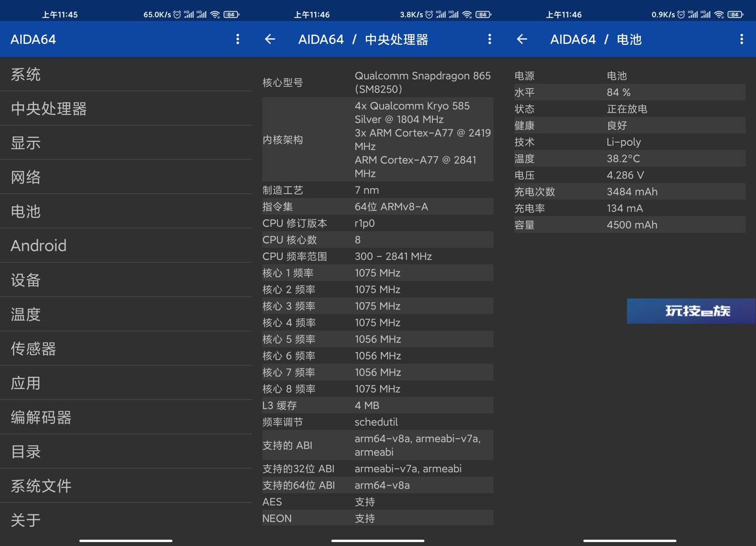Image resolution: width=756 pixels, height=546 pixels.
Task: Open 网络 category
Action: pos(126,177)
